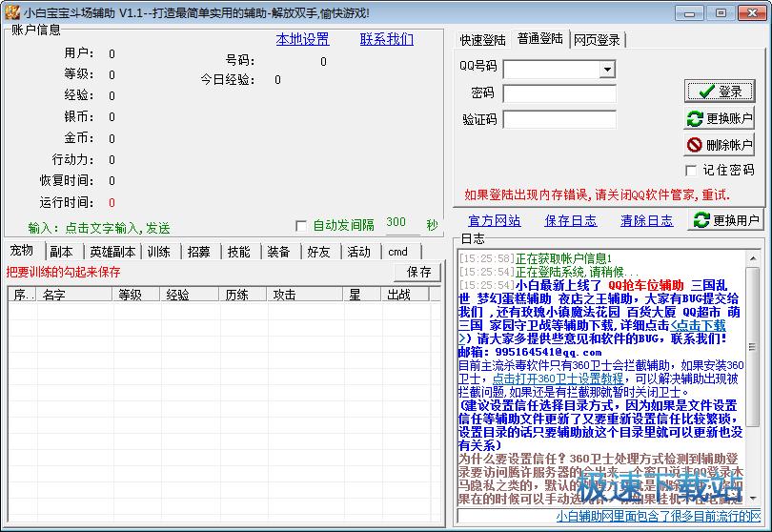Select the 英雄副本 hero dungeon tab
This screenshot has width=772, height=532.
click(112, 252)
